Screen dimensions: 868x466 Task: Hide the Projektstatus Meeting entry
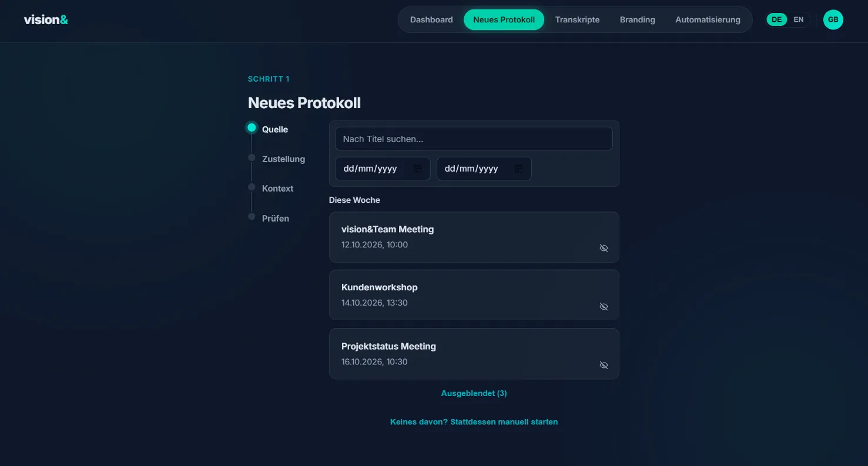604,365
